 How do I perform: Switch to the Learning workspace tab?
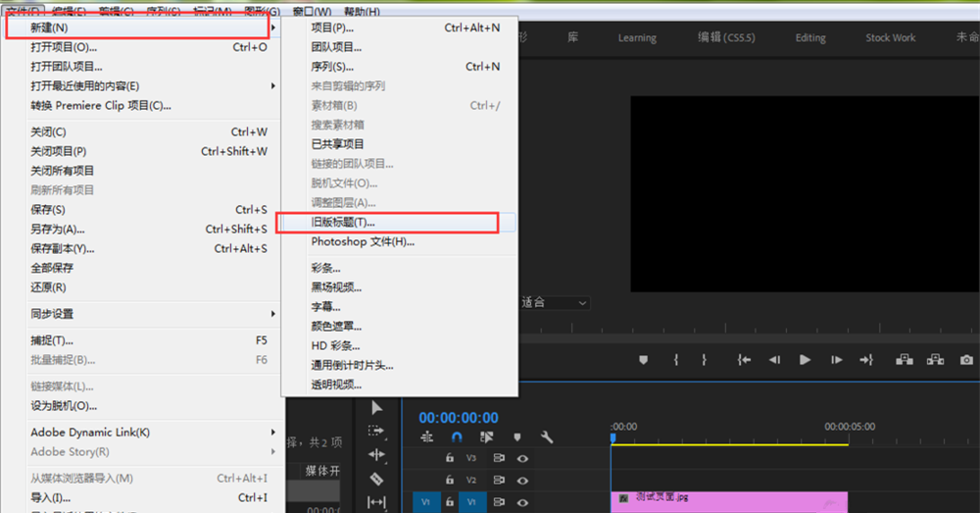coord(637,38)
